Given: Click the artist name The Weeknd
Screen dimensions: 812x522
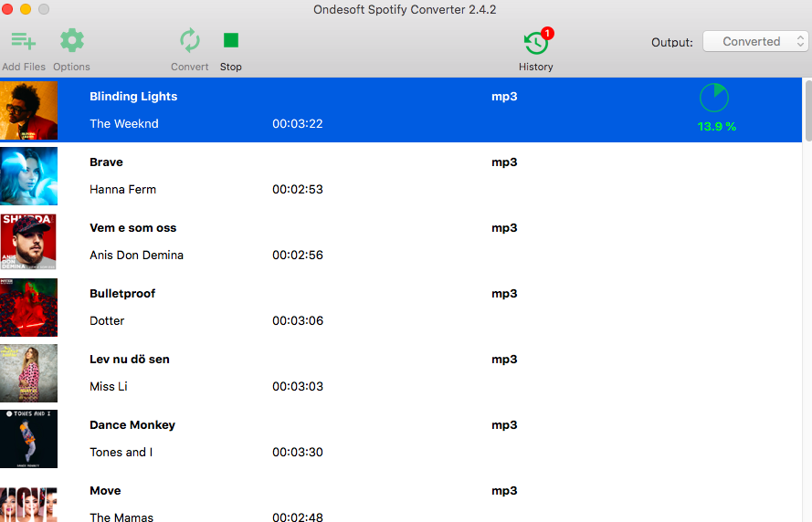Looking at the screenshot, I should point(124,123).
